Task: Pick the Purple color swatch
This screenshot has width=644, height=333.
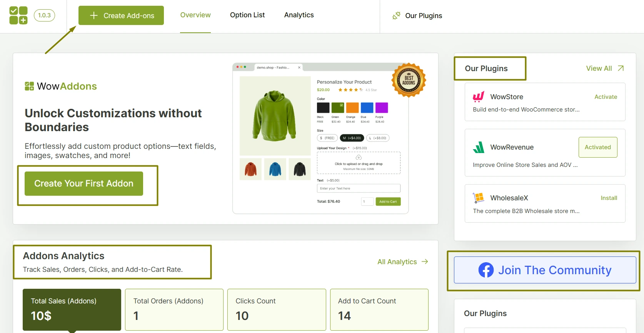Action: (382, 108)
